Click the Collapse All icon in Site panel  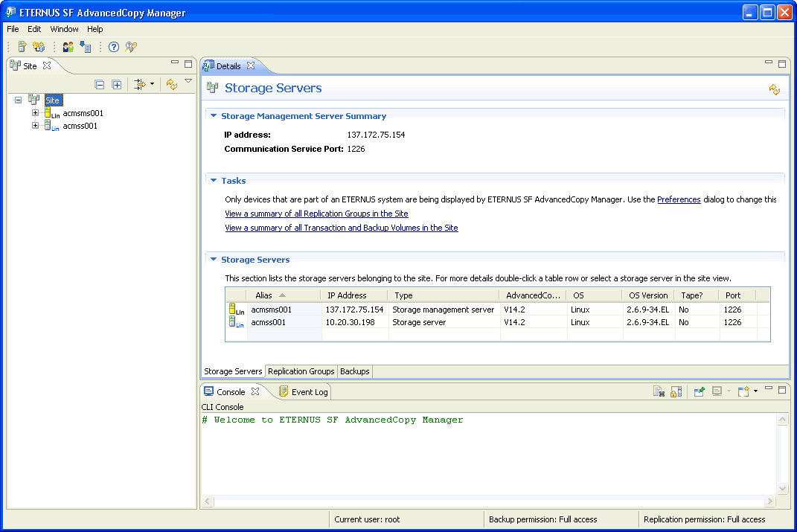point(100,84)
